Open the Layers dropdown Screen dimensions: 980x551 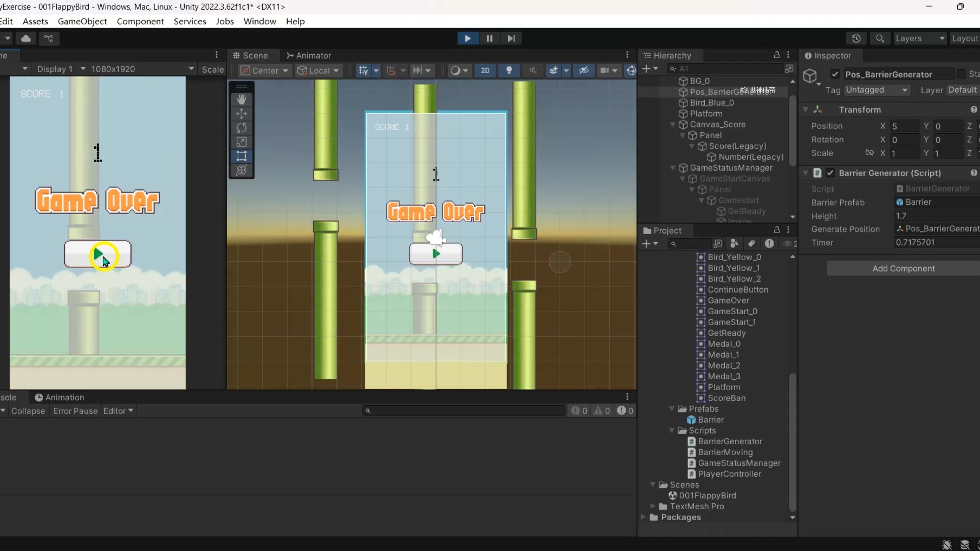point(920,38)
